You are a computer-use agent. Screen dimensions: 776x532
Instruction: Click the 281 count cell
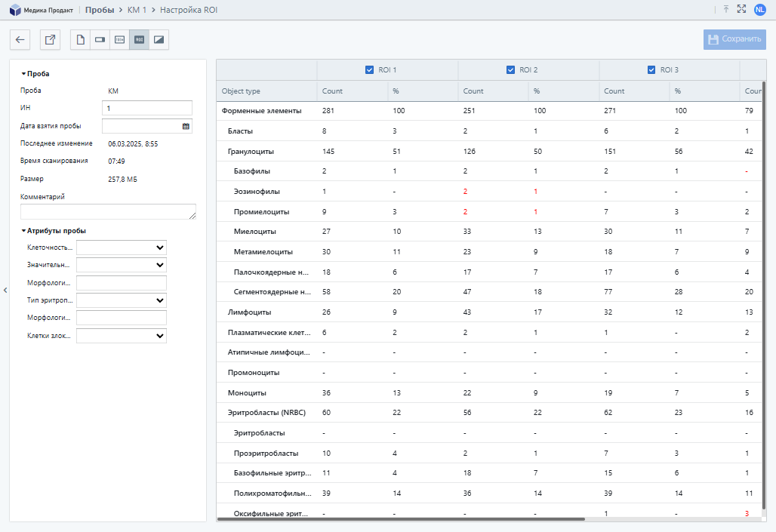click(x=328, y=111)
